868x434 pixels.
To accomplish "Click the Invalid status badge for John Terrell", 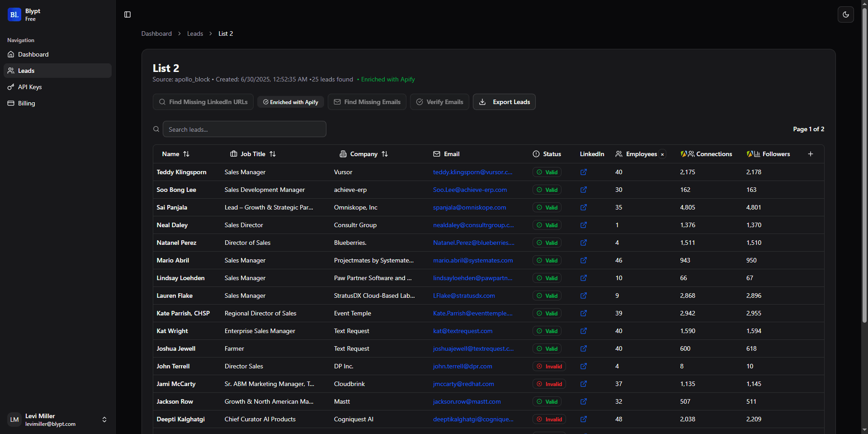I will [x=549, y=366].
